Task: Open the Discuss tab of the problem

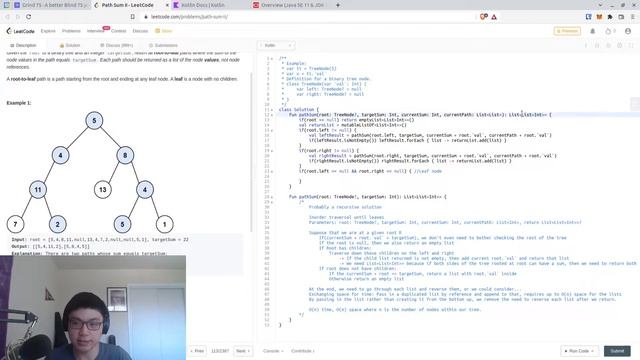Action: coord(116,45)
